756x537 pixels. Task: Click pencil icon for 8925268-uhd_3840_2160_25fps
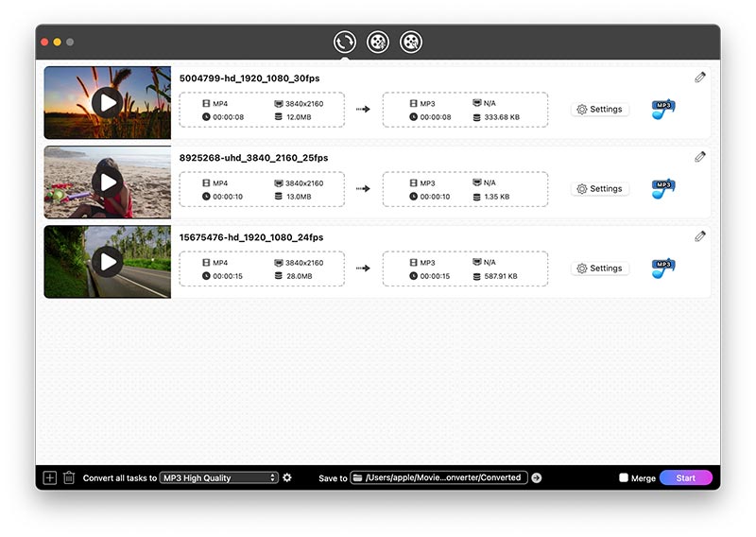coord(700,157)
